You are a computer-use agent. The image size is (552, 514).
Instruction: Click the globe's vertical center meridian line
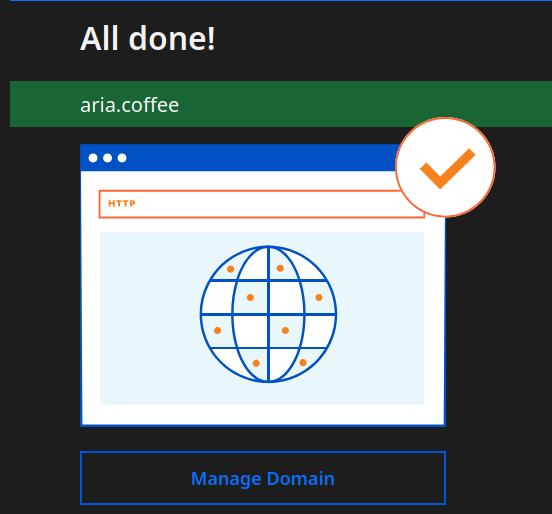pos(268,314)
